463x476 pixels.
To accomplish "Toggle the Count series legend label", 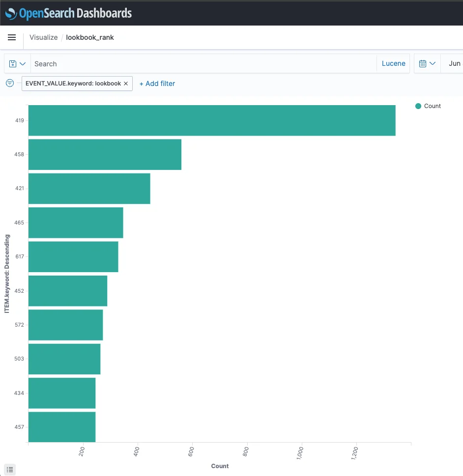I will tap(433, 106).
